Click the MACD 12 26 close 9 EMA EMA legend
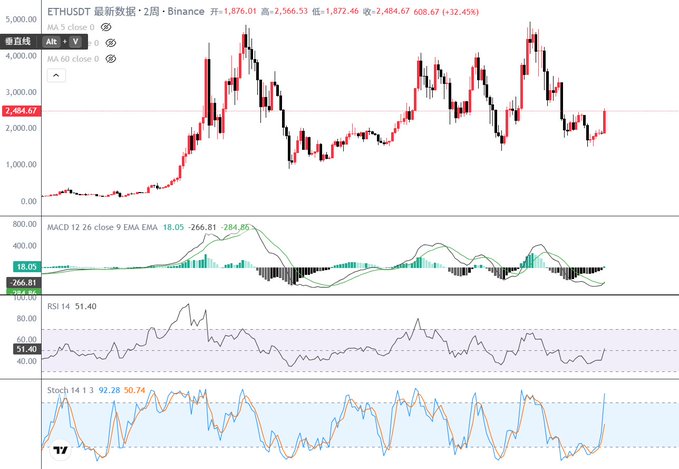 (102, 227)
